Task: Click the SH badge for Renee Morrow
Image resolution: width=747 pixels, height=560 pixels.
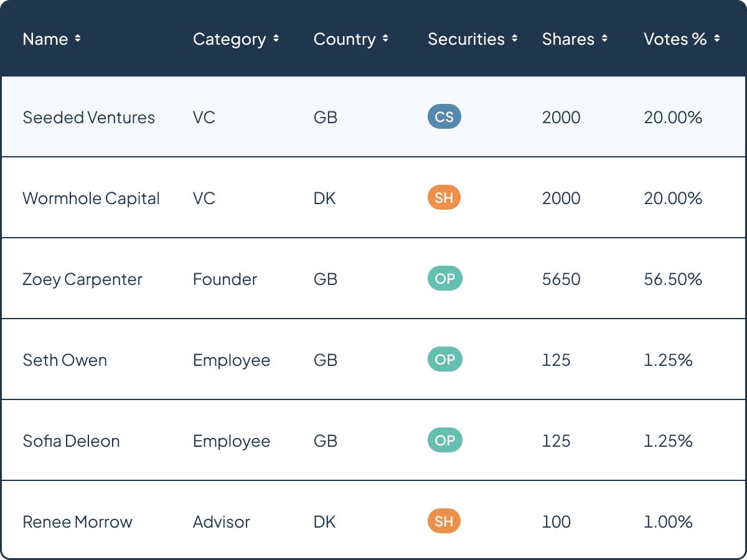Action: 444,521
